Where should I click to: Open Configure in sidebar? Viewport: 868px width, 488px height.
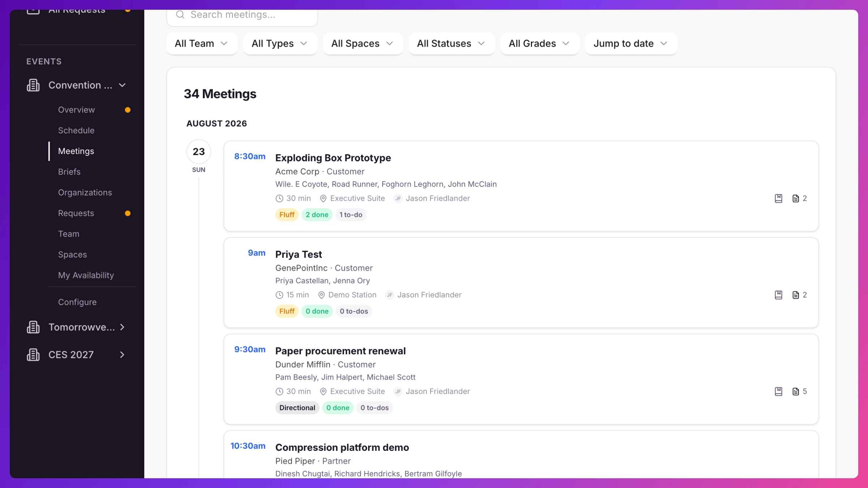click(x=77, y=302)
